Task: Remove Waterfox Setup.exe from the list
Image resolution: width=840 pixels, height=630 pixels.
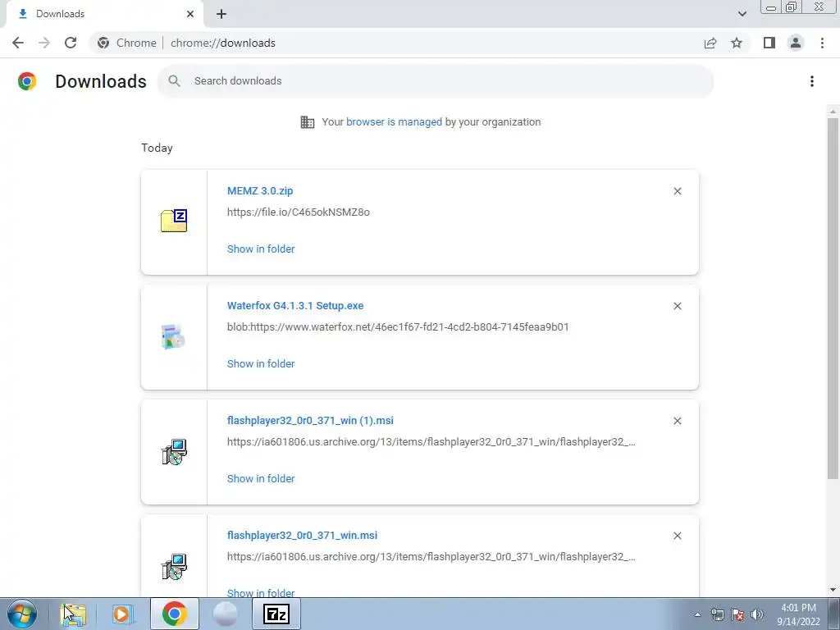Action: click(x=677, y=306)
